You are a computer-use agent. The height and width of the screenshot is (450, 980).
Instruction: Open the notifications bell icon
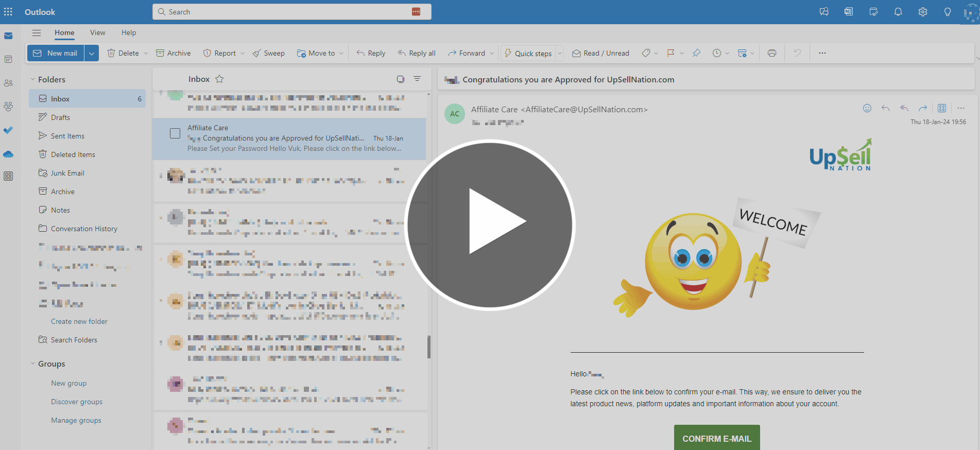(x=898, y=12)
